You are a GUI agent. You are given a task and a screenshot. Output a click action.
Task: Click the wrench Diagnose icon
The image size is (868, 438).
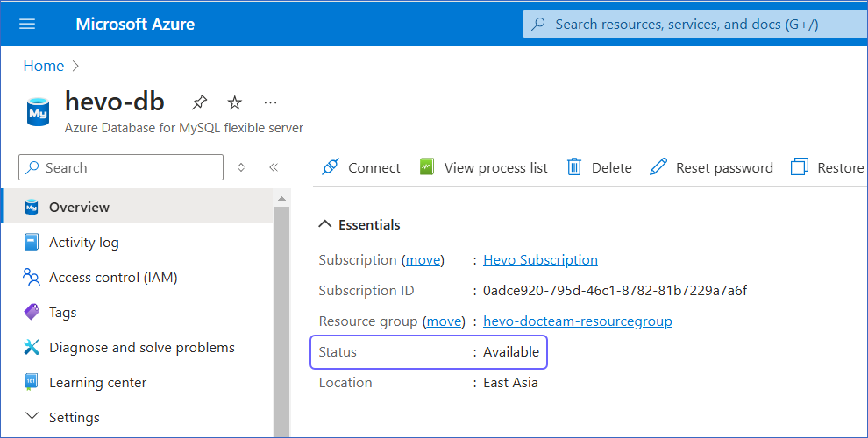(32, 347)
